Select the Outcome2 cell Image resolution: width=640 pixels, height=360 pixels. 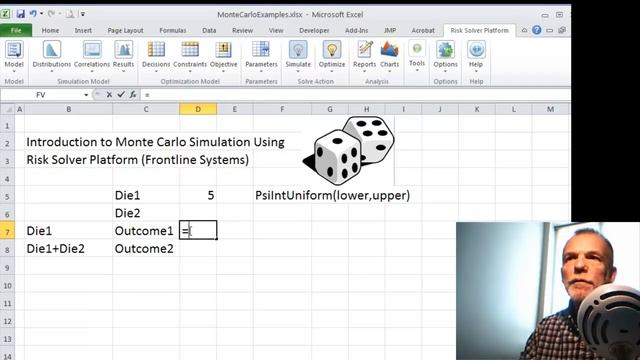pos(146,249)
